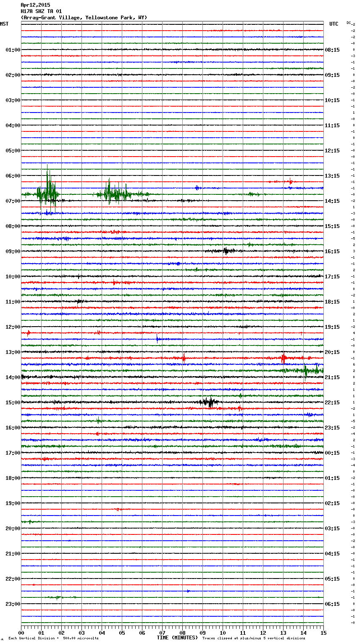This screenshot has height=644, width=357.
Task: Click the 02:15 UTC time label
Action: (332, 503)
